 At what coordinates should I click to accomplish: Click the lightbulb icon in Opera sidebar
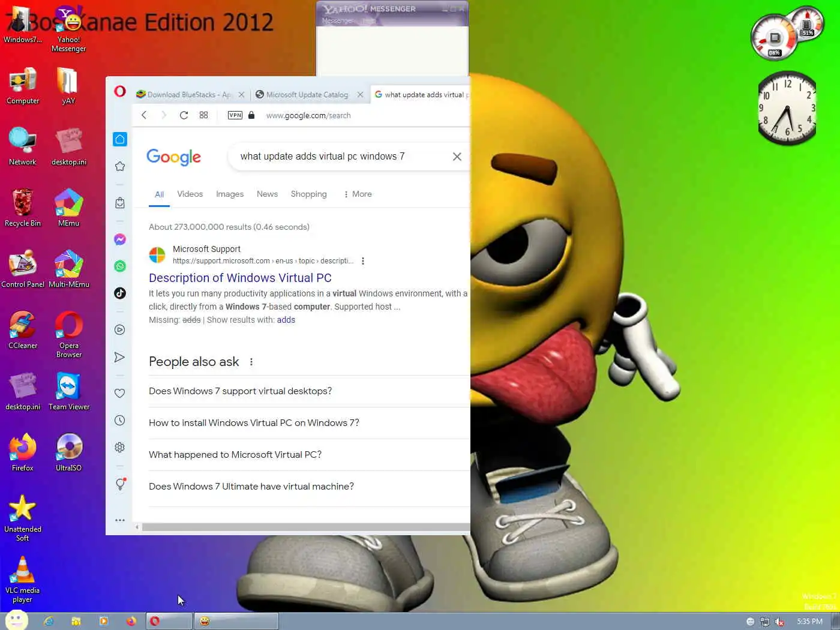click(x=120, y=484)
